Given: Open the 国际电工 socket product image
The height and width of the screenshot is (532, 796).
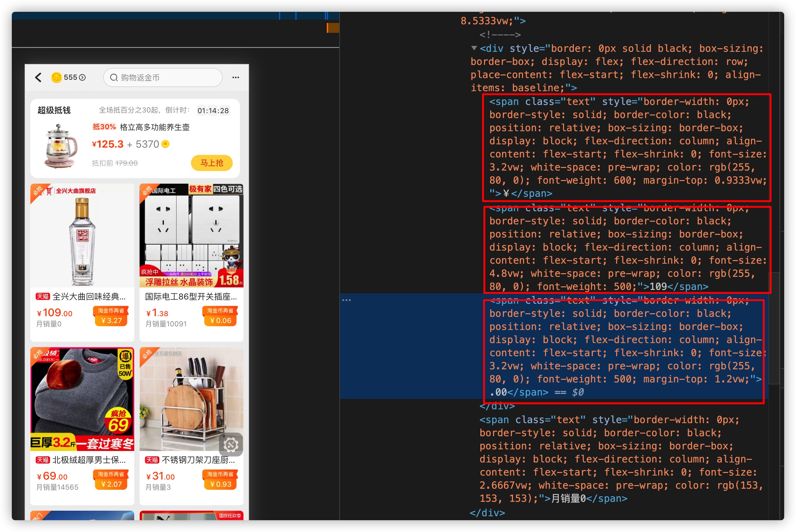Looking at the screenshot, I should coord(191,235).
